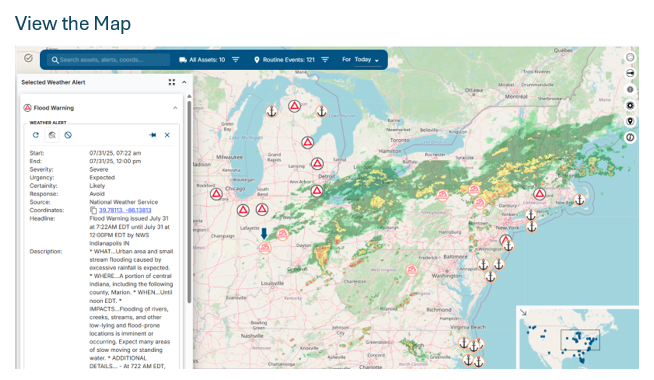Select the alert triangle in Connecticut
The image size is (654, 380).
point(540,194)
